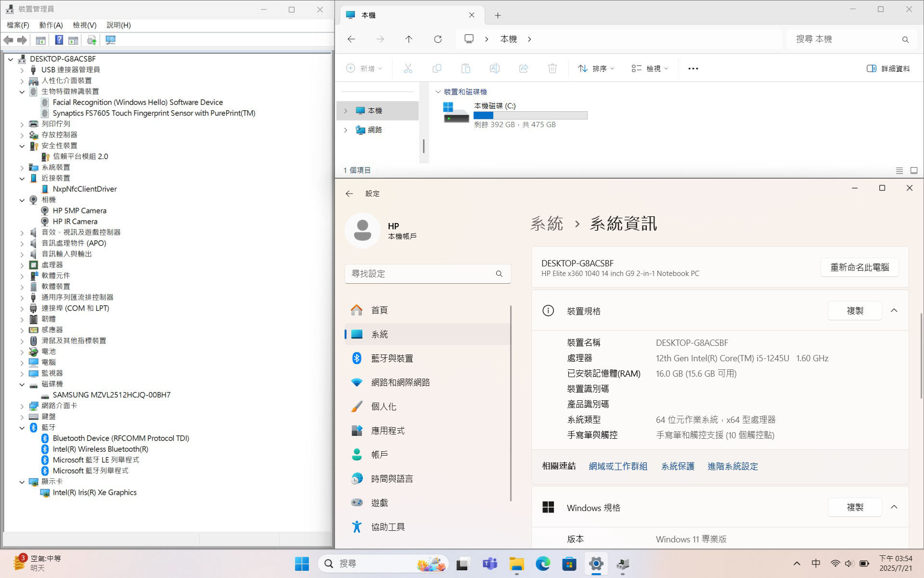This screenshot has width=924, height=578.
Task: Collapse Windows 規格 section chevron
Action: (894, 507)
